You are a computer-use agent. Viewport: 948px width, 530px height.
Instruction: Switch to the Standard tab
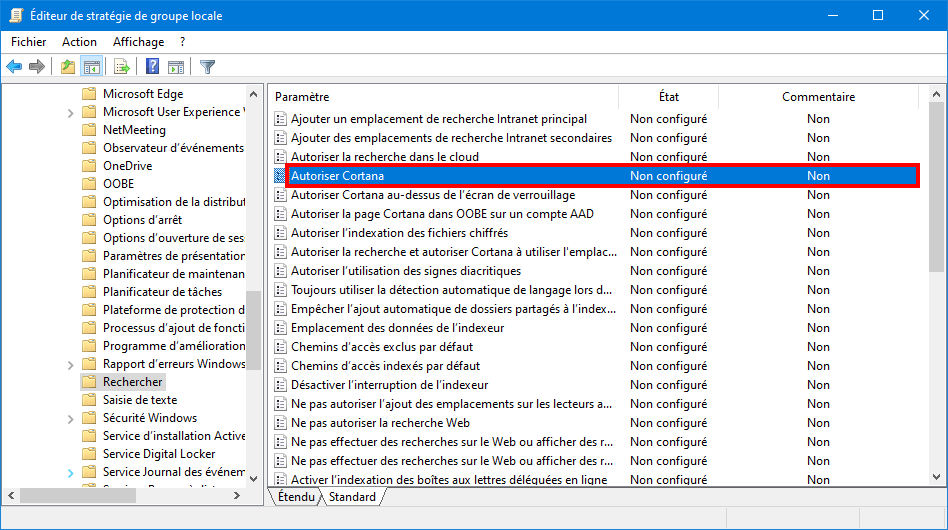point(352,497)
